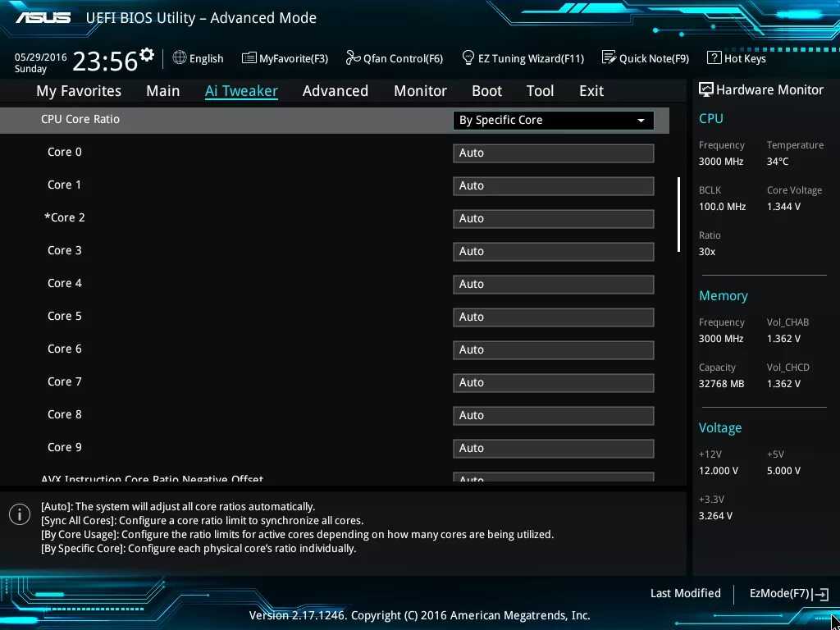840x630 pixels.
Task: Open the Tool tab
Action: pos(540,90)
